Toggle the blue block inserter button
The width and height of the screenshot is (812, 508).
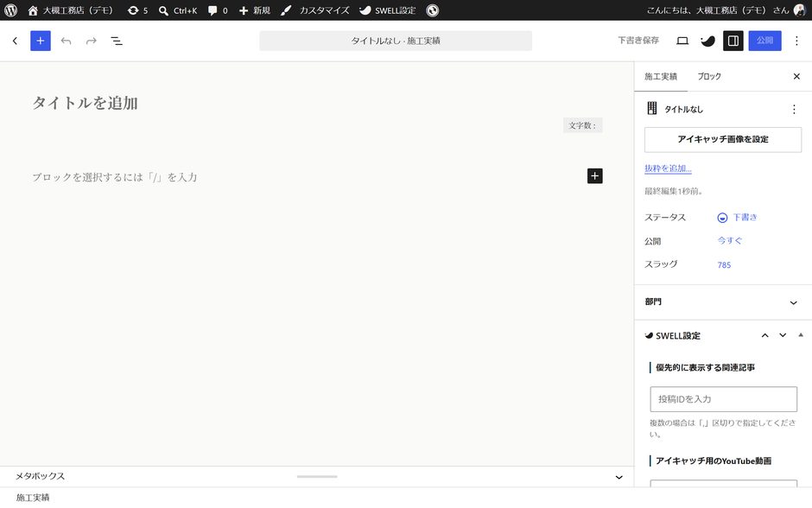(41, 41)
